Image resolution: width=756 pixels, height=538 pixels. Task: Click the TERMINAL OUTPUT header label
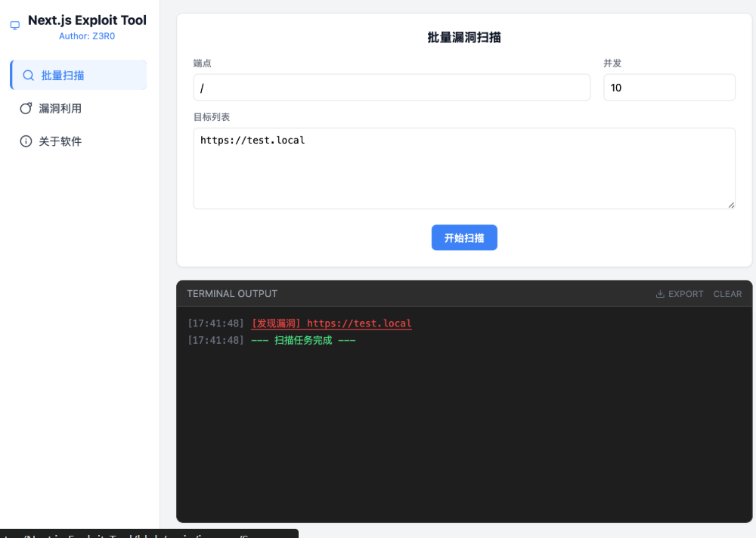[232, 294]
